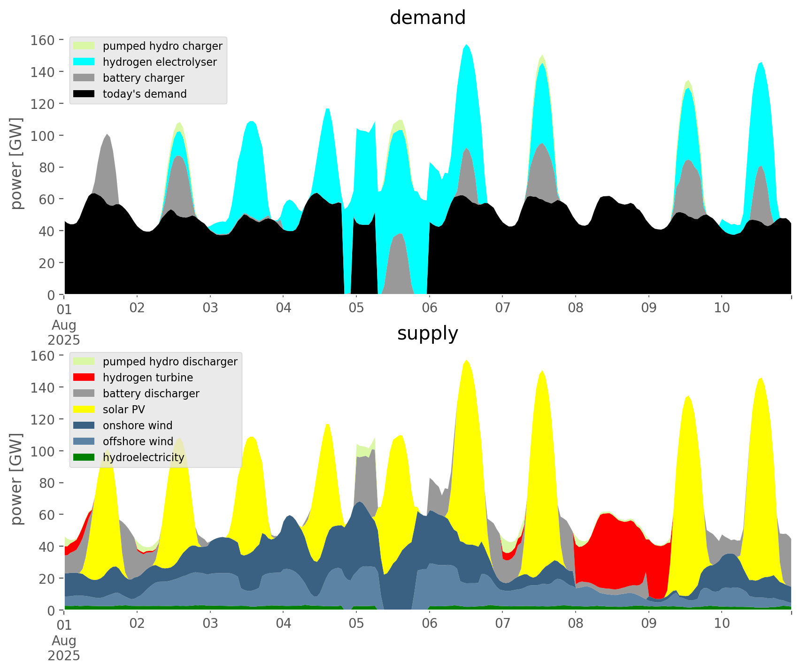Click the "demand" chart title

(x=427, y=18)
